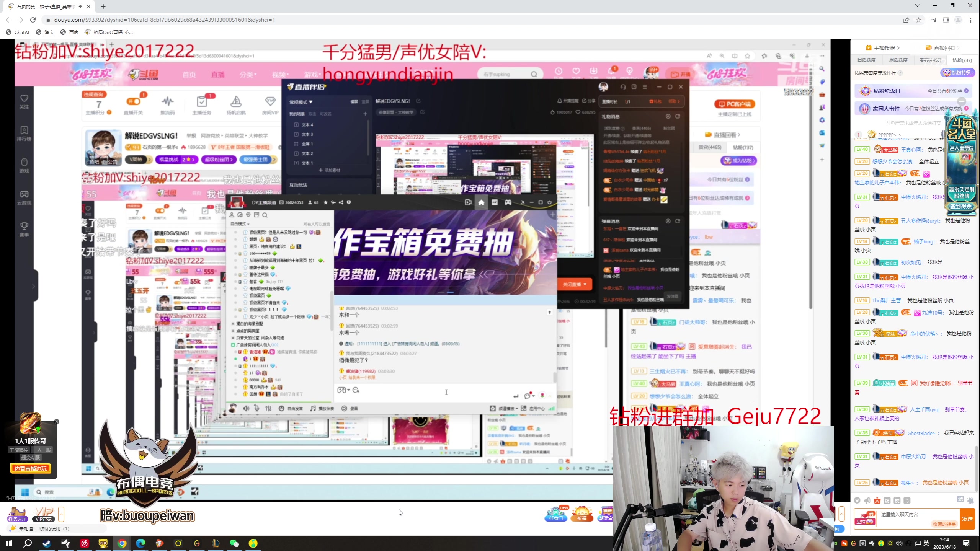Screen dimensions: 980x551
Task: Click the 梗 meme icon in chat toolbar
Action: click(x=897, y=500)
